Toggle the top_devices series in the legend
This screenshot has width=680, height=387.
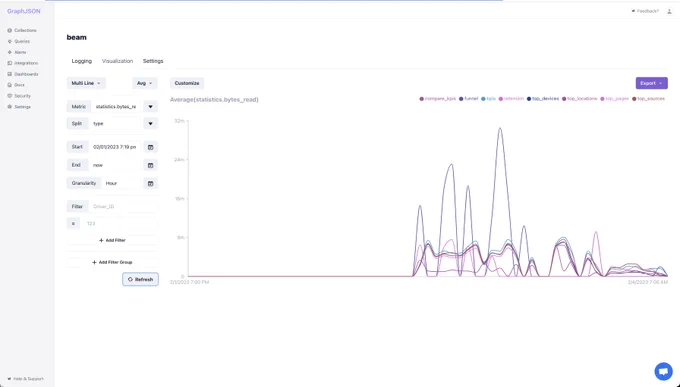pos(543,99)
